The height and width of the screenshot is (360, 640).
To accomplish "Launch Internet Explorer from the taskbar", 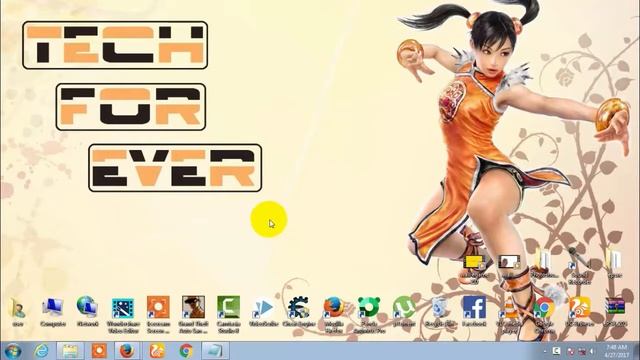I will pos(41,351).
